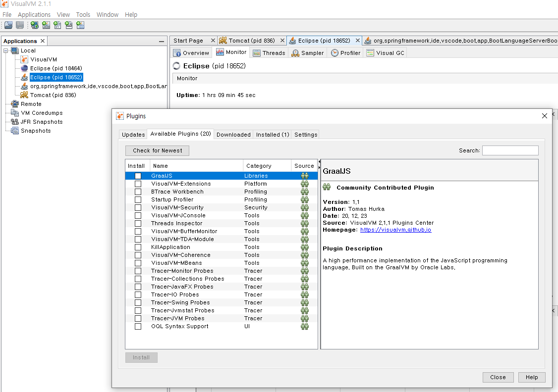The height and width of the screenshot is (392, 558).
Task: Open the Tools menu
Action: pyautogui.click(x=83, y=14)
